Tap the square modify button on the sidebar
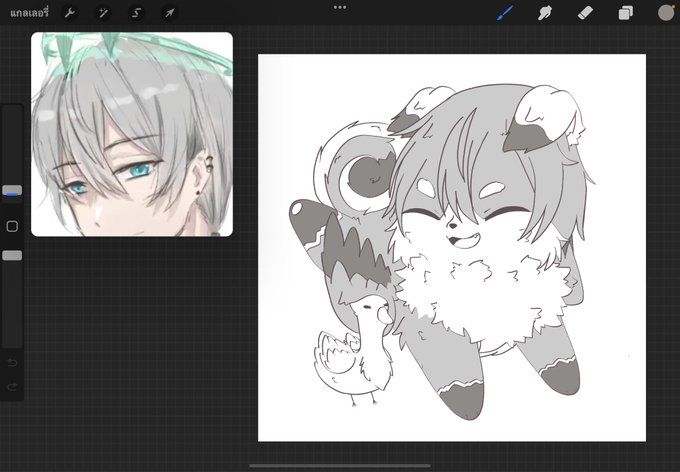Image resolution: width=680 pixels, height=472 pixels. [12, 226]
